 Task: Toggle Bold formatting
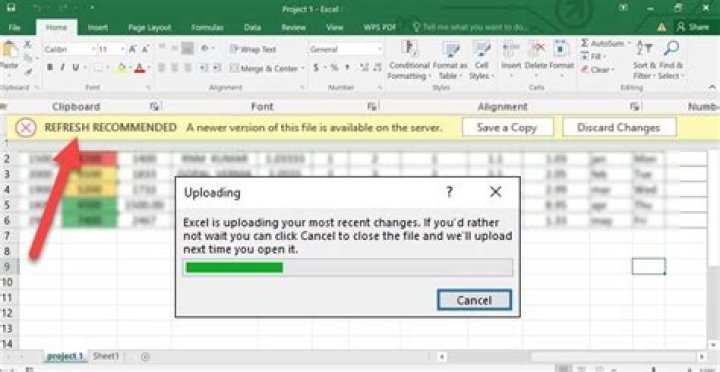pos(50,68)
